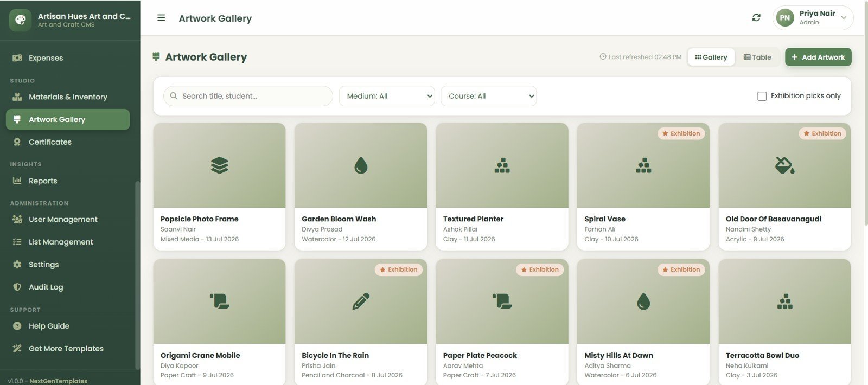
Task: Open List Management
Action: 68,242
